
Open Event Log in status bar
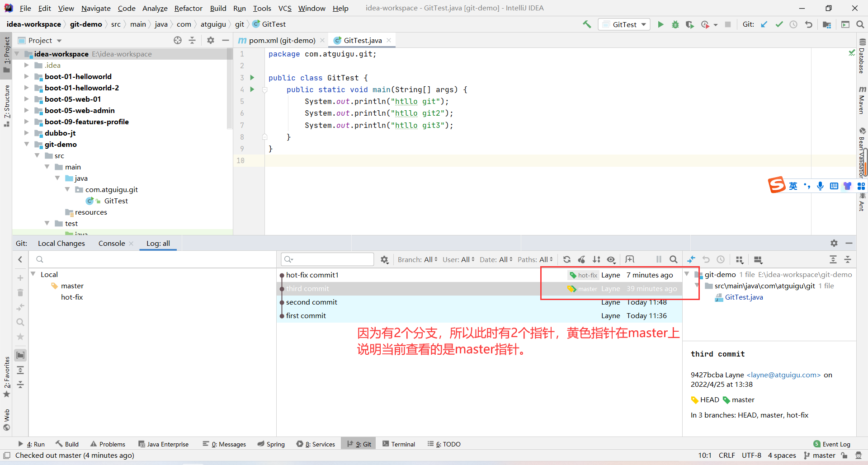(832, 444)
